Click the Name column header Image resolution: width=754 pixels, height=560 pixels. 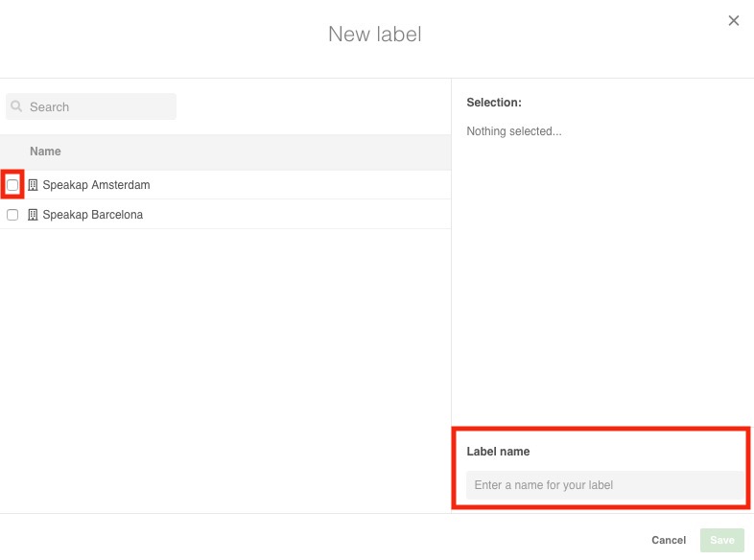coord(45,152)
